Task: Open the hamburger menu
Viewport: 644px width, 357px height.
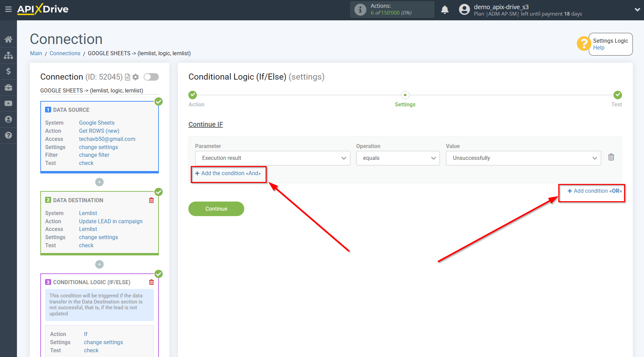Action: [8, 9]
